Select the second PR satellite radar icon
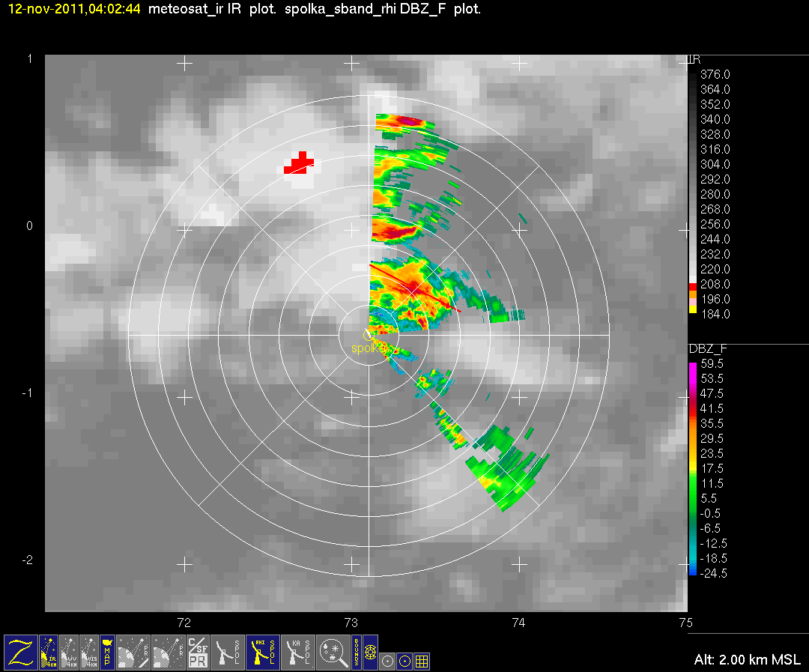Image resolution: width=809 pixels, height=672 pixels. click(x=169, y=653)
